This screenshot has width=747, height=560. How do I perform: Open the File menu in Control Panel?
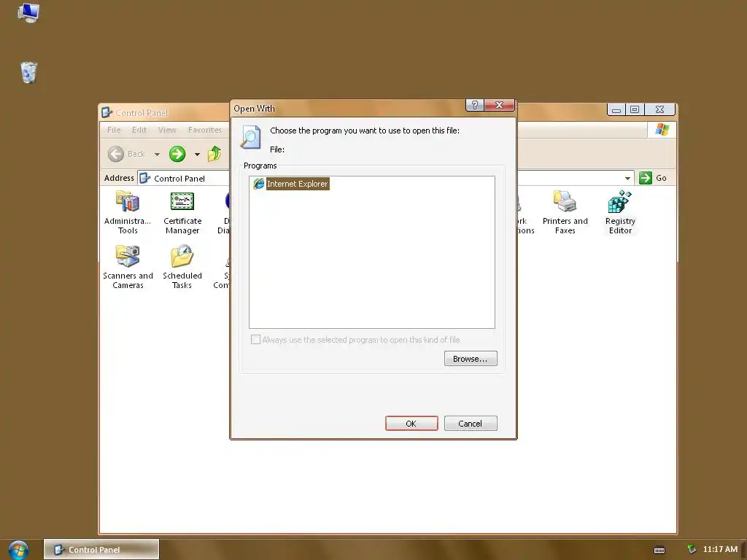pos(114,130)
